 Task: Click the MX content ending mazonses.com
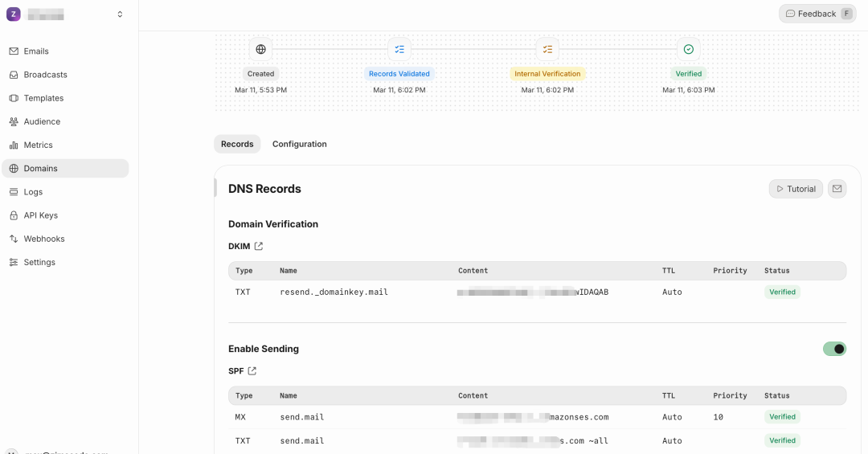coord(533,417)
